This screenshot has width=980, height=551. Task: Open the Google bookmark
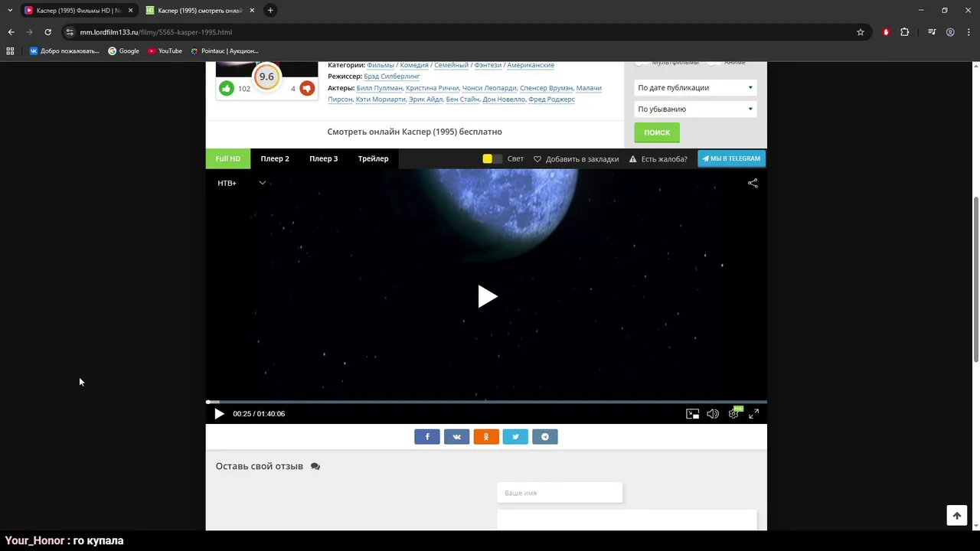(x=123, y=51)
